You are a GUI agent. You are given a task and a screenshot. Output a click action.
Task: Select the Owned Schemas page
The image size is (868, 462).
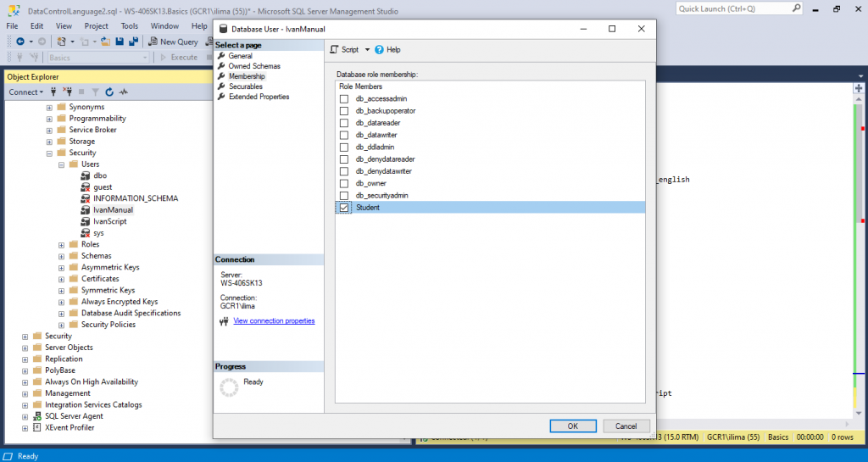(254, 66)
